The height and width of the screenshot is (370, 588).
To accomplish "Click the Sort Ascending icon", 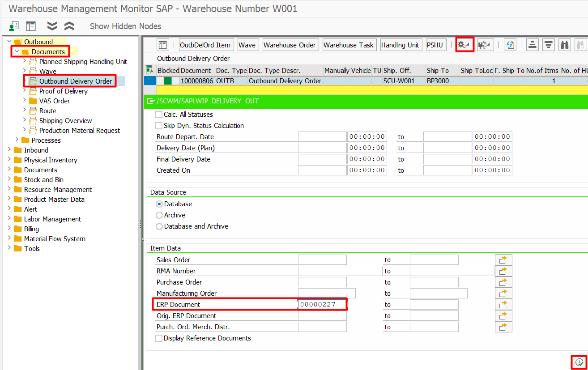I will [x=532, y=45].
